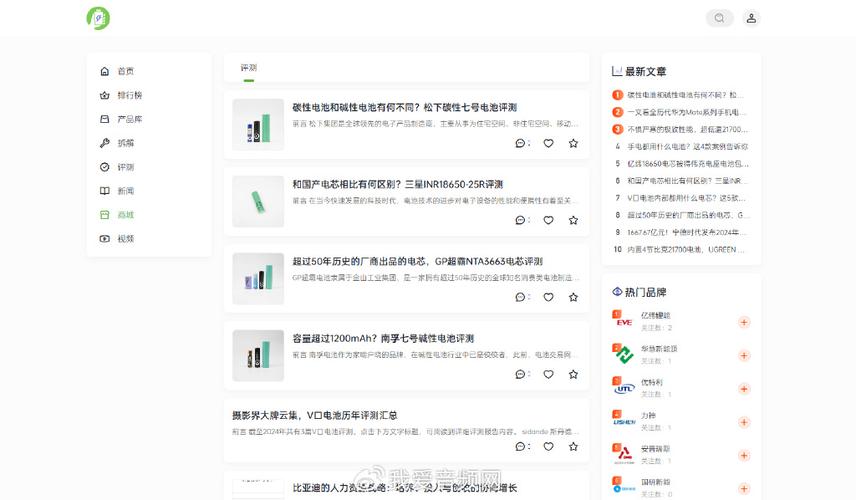
Task: Follow the sixth brand at list bottom
Action: 744,489
